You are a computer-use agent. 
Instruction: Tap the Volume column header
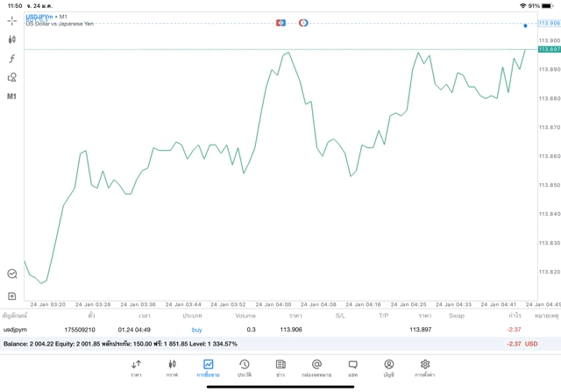(245, 315)
